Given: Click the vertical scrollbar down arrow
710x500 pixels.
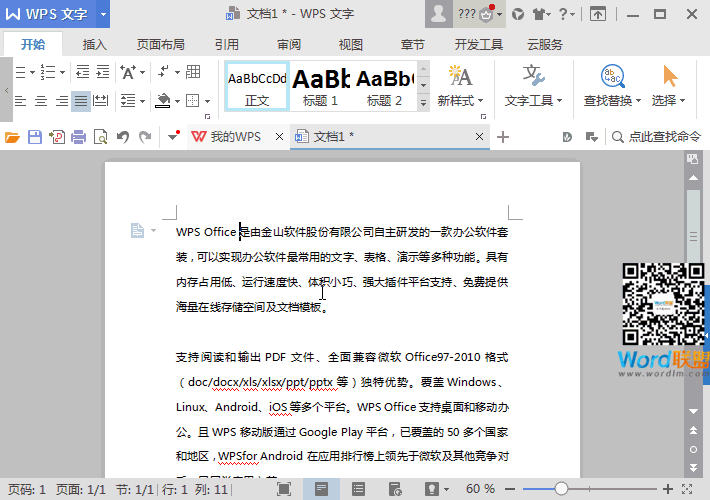Looking at the screenshot, I should tap(693, 411).
